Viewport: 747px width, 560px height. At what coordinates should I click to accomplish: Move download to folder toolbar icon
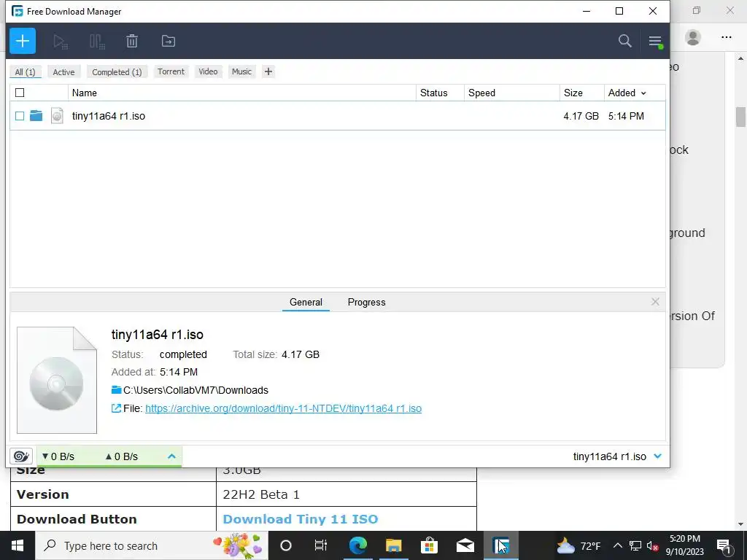(169, 42)
